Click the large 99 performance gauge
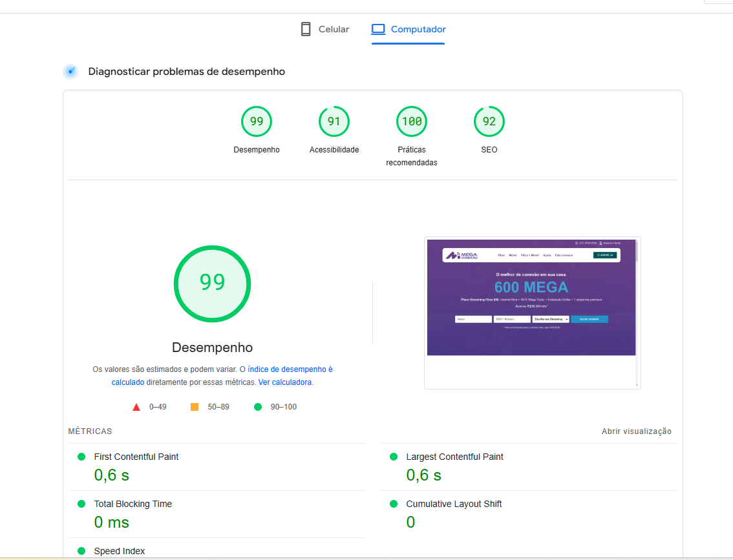Image resolution: width=733 pixels, height=560 pixels. [x=212, y=284]
